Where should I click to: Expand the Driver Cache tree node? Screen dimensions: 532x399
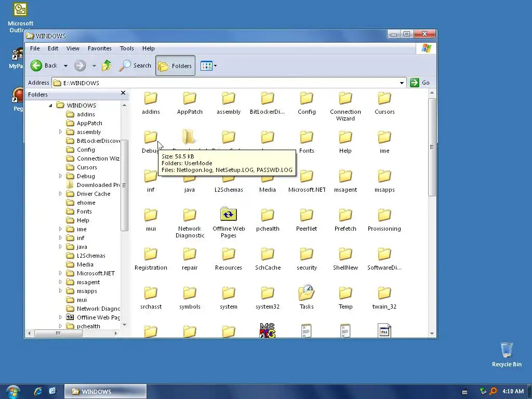[60, 193]
